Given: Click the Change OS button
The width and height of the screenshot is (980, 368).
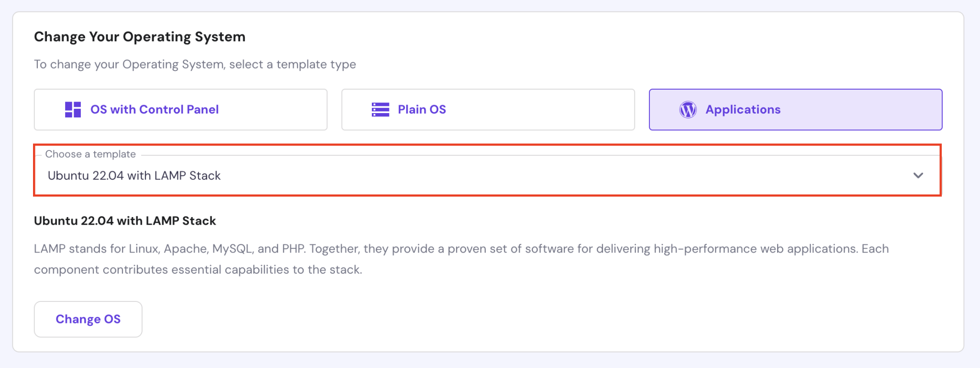Looking at the screenshot, I should pos(88,319).
